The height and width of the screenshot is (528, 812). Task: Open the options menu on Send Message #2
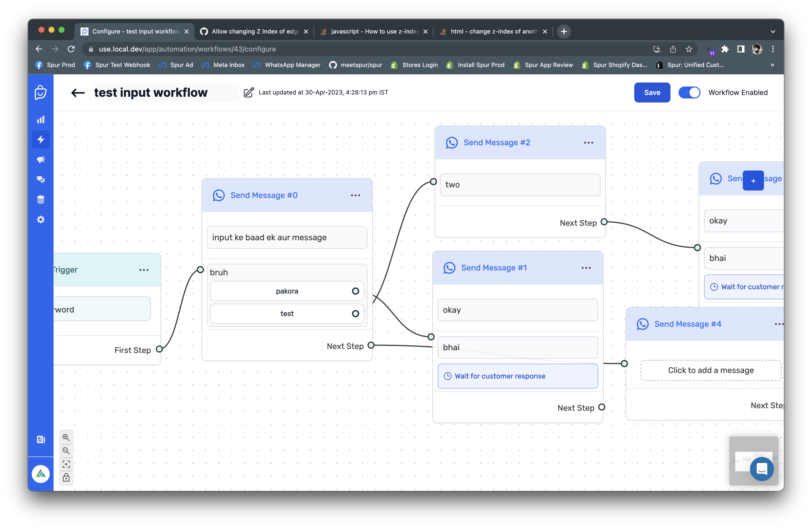(x=588, y=142)
